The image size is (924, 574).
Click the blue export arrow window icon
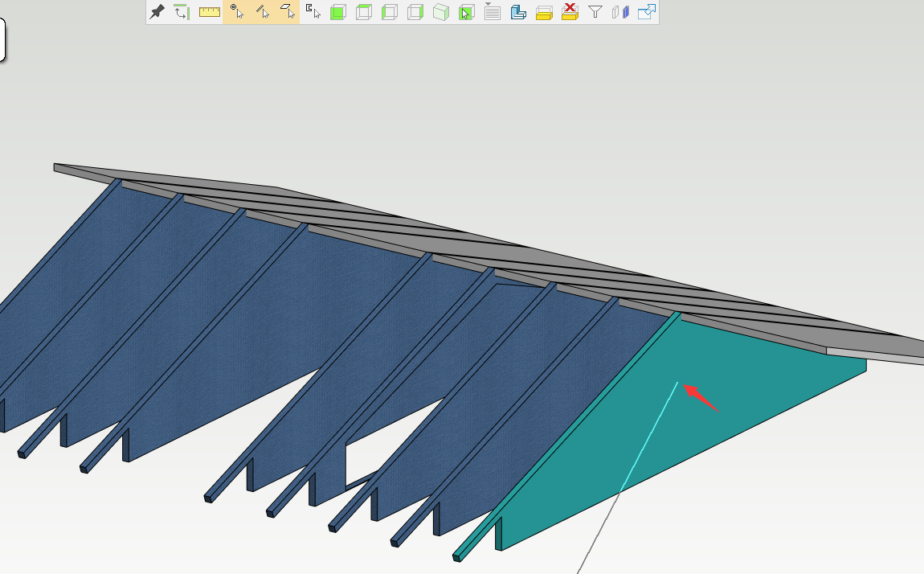tap(647, 12)
